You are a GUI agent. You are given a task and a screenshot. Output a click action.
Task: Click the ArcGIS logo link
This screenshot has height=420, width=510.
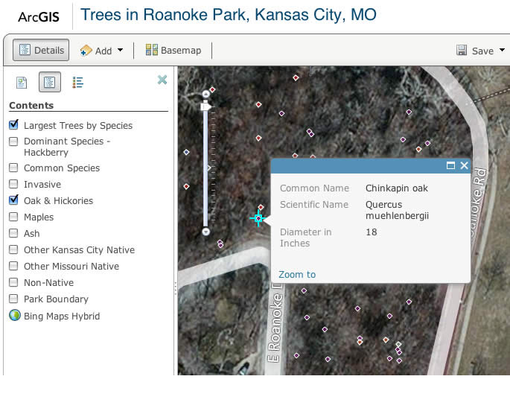click(x=38, y=16)
